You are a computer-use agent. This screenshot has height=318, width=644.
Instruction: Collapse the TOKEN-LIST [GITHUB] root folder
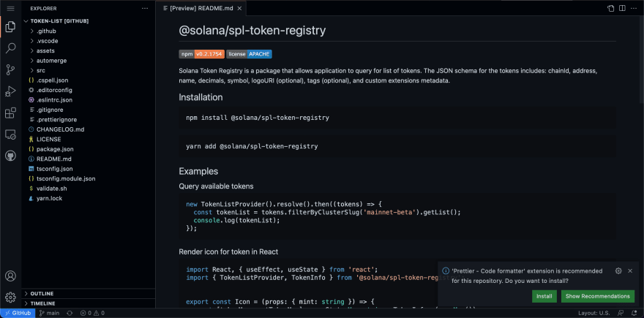click(89, 21)
